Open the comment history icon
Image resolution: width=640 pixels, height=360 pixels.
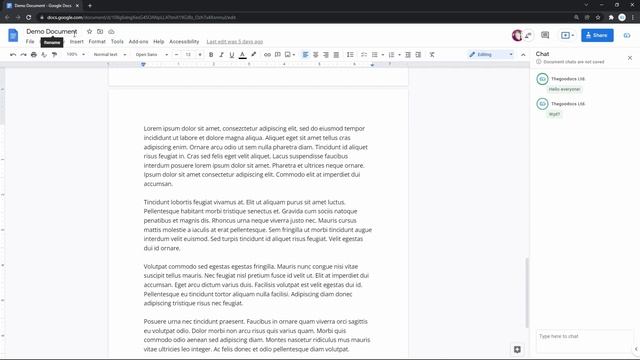545,36
